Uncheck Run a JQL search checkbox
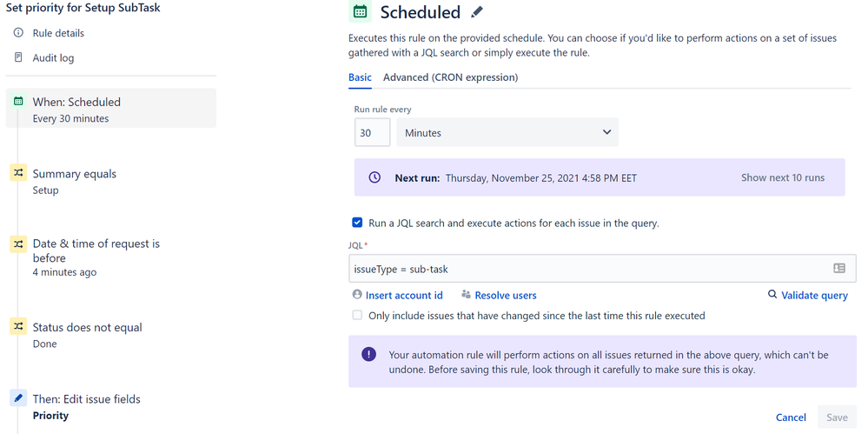The image size is (868, 434). (357, 223)
